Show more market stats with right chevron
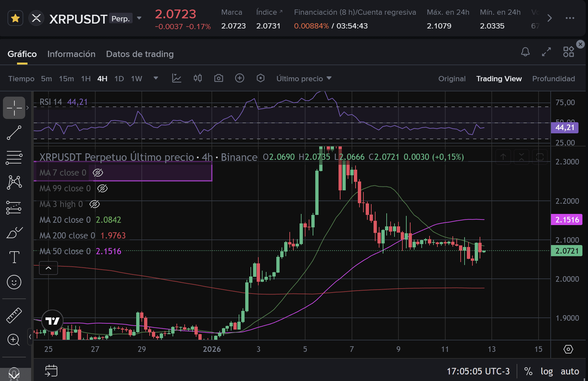 (x=549, y=18)
